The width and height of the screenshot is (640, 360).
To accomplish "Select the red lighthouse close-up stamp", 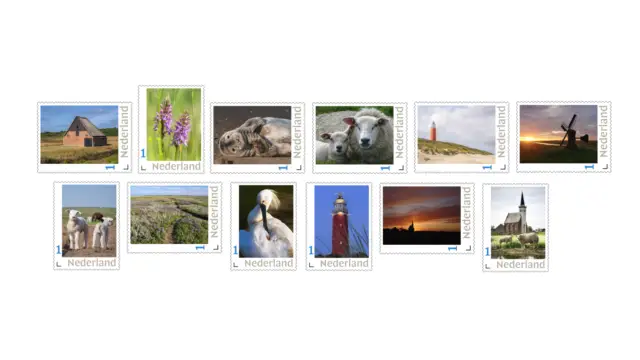I will click(x=339, y=227).
